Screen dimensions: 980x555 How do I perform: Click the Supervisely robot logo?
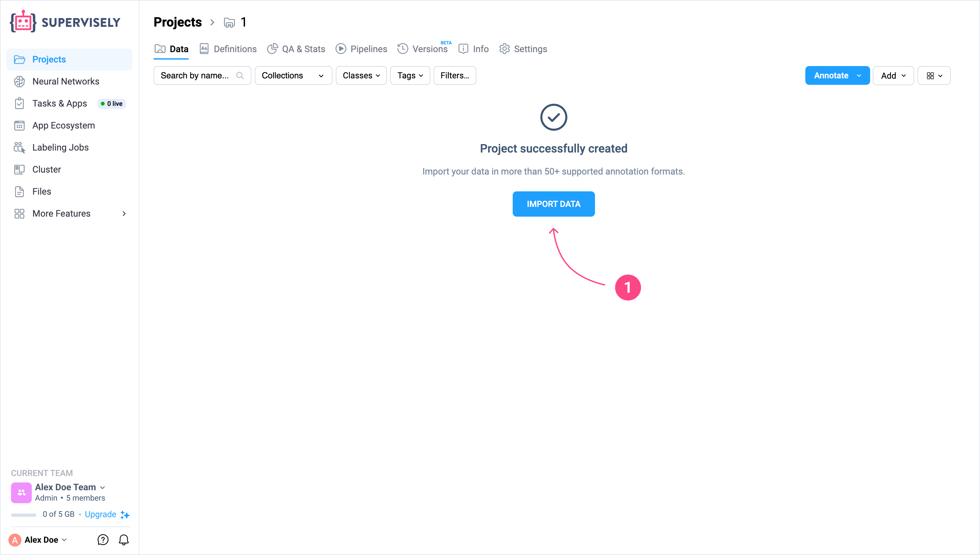point(23,22)
